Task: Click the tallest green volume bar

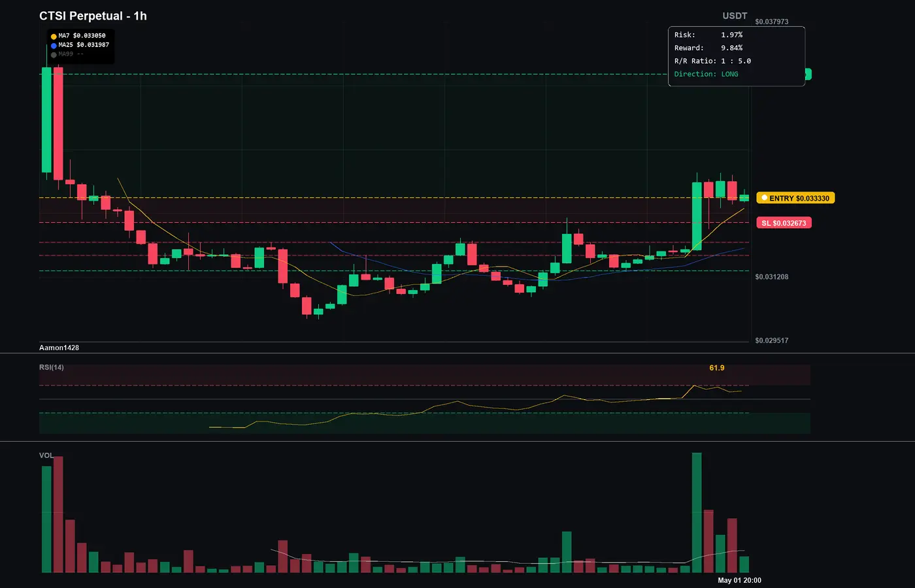Action: point(697,513)
